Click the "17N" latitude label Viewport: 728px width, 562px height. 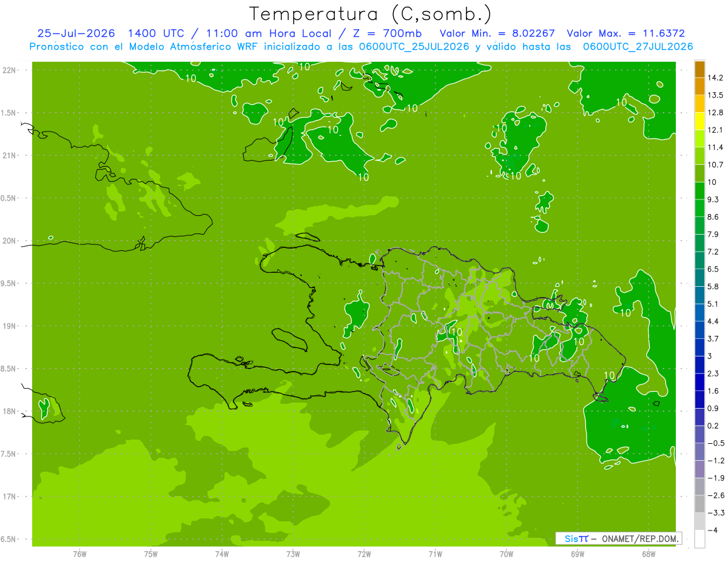point(9,497)
